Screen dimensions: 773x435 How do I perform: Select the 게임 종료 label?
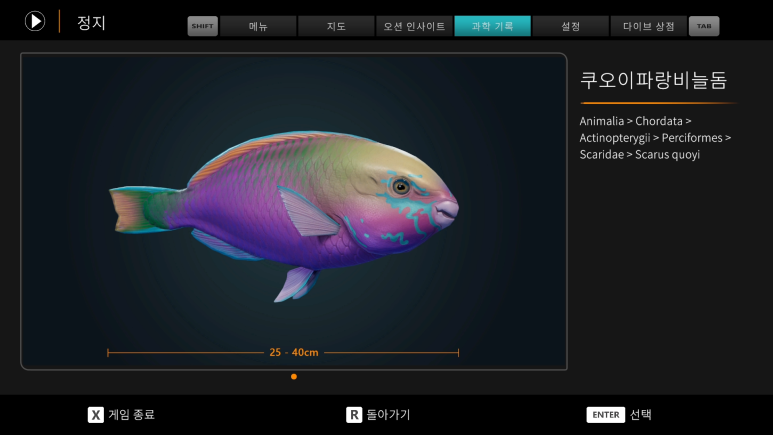[x=132, y=414]
